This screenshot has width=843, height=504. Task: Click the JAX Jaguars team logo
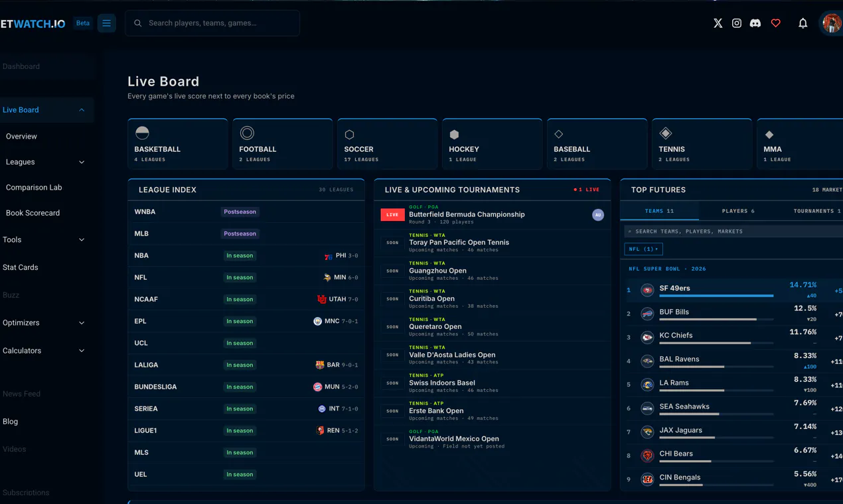coord(647,432)
